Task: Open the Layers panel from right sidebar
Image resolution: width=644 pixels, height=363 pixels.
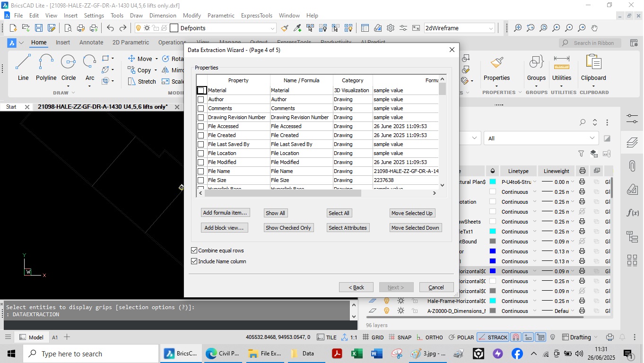Action: tap(632, 142)
